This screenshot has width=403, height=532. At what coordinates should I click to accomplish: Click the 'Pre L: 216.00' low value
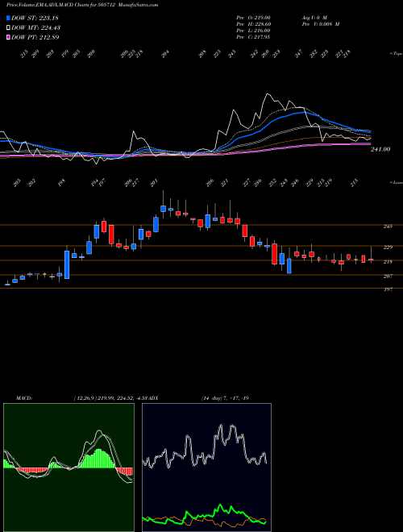coord(253,31)
